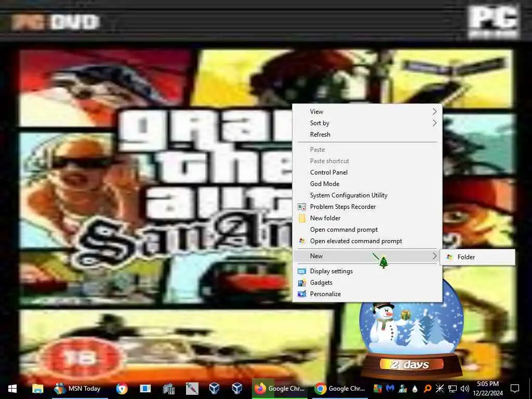The height and width of the screenshot is (399, 532).
Task: Click the 5:05 PM clock in taskbar
Action: click(x=487, y=384)
